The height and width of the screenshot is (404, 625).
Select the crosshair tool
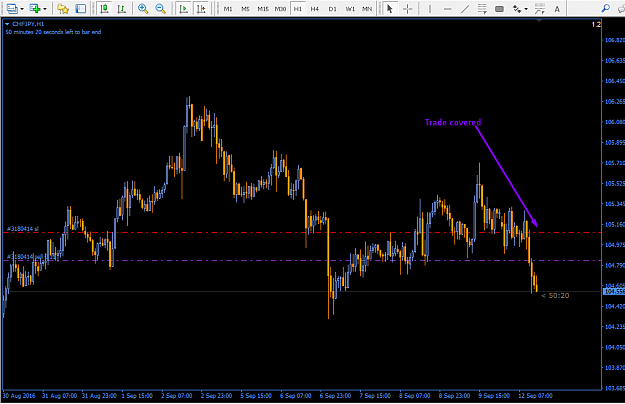407,8
